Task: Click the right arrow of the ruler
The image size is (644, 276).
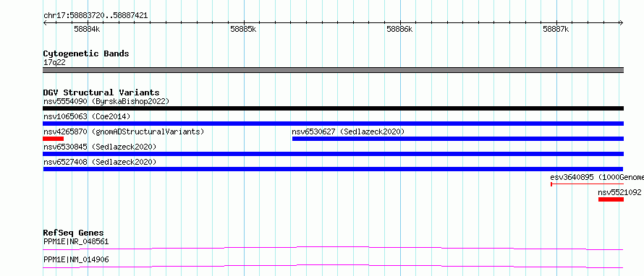Action: pos(621,23)
